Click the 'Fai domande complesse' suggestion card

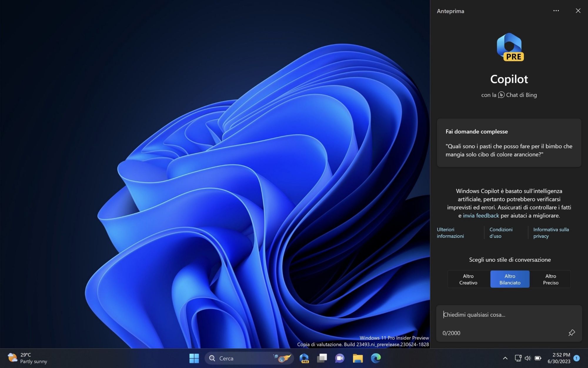(509, 143)
